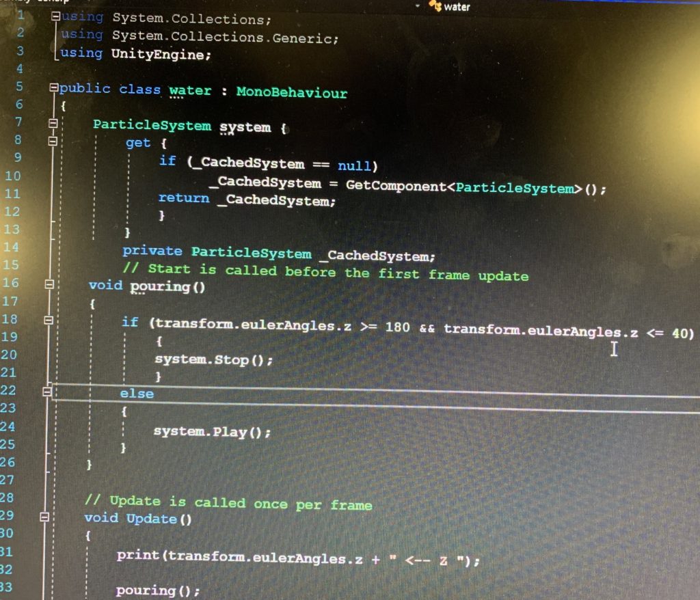Click the 'pouring();' call on line 33
This screenshot has width=700, height=600.
click(x=158, y=590)
